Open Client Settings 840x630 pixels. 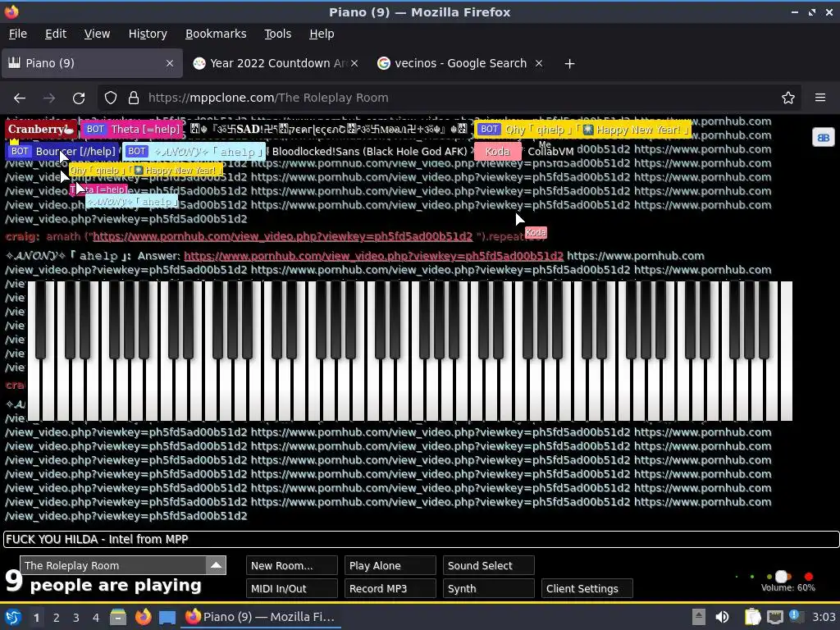coord(587,588)
